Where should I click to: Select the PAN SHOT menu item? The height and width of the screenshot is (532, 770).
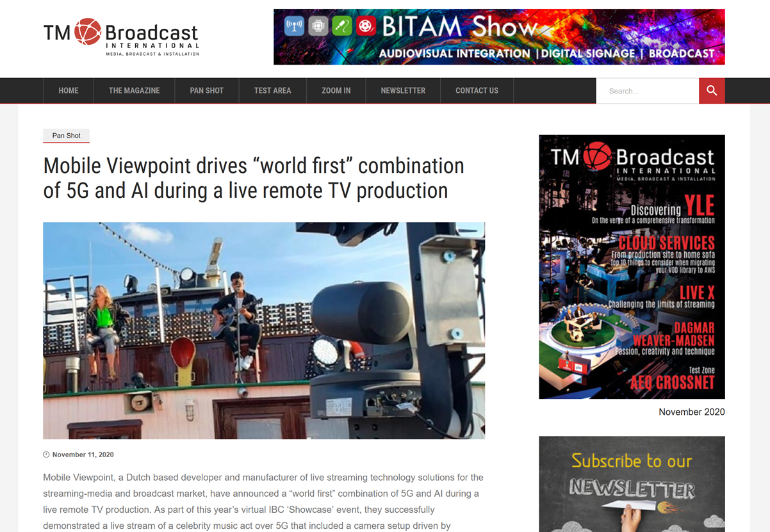point(207,91)
